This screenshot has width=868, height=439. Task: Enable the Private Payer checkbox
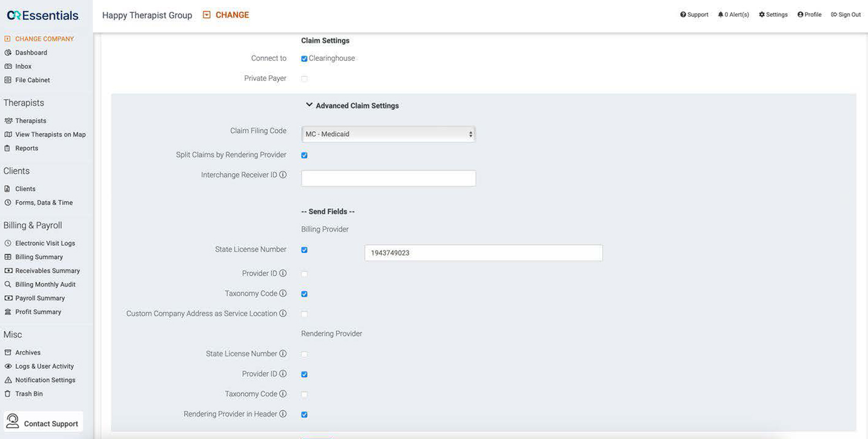304,78
